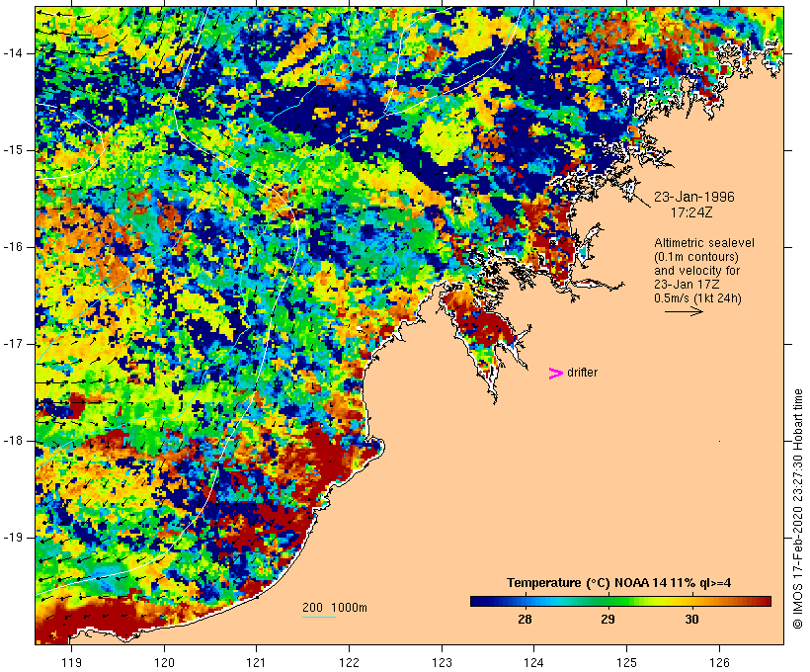Click longitude label 119 on bottom axis
Screen dimensions: 810x672
pyautogui.click(x=71, y=662)
